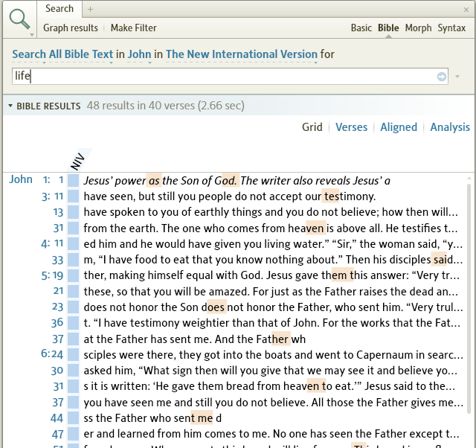
Task: Click the blue cell for John 1:1
Action: [x=73, y=180]
